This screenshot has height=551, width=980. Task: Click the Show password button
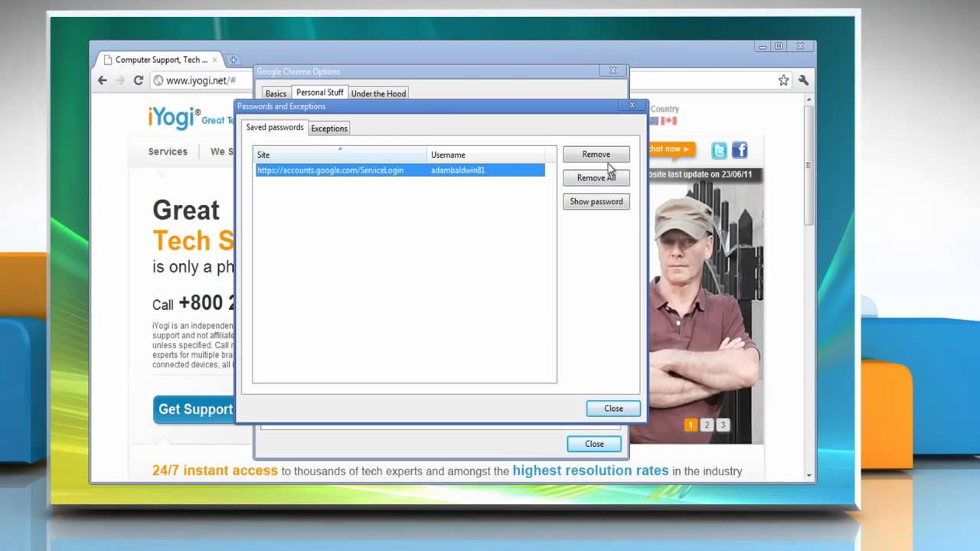[596, 201]
